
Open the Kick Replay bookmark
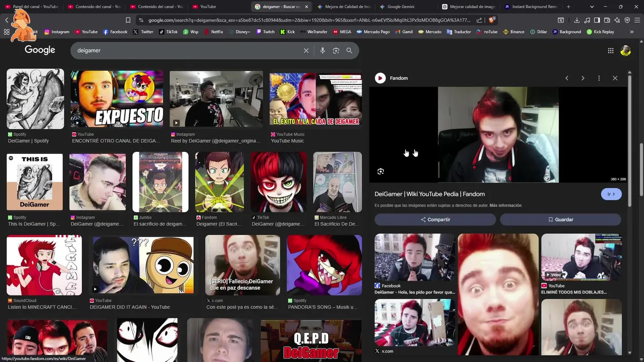click(600, 32)
